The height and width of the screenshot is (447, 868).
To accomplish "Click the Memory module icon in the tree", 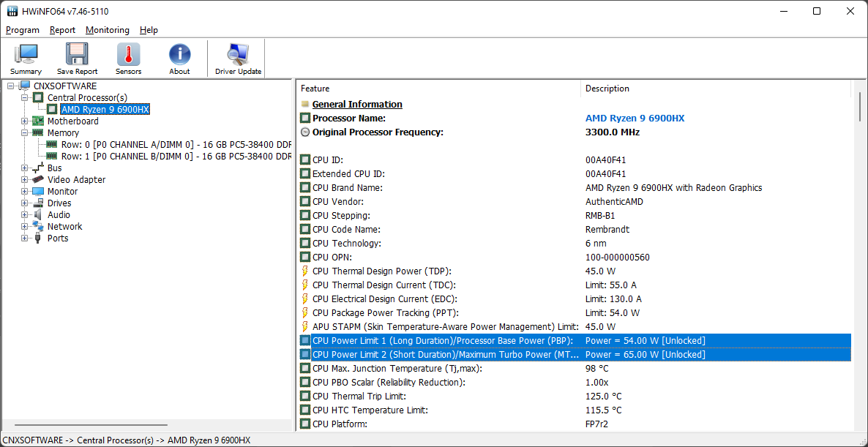I will [x=38, y=132].
